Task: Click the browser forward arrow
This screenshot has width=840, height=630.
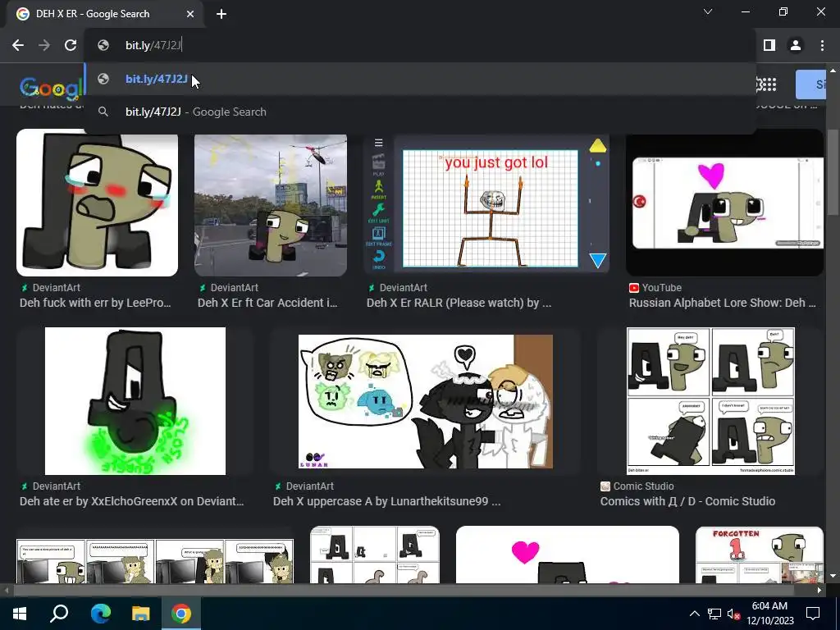Action: coord(44,46)
